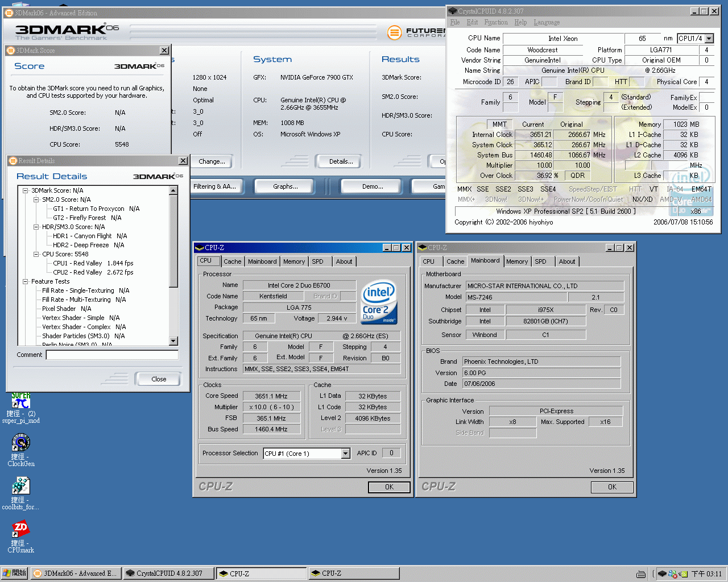Launch the ClockGen desktop shortcut
The image size is (728, 582).
(x=21, y=450)
